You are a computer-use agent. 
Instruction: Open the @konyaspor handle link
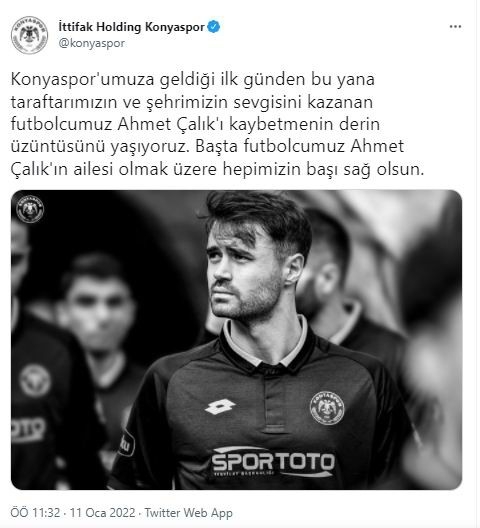(92, 43)
